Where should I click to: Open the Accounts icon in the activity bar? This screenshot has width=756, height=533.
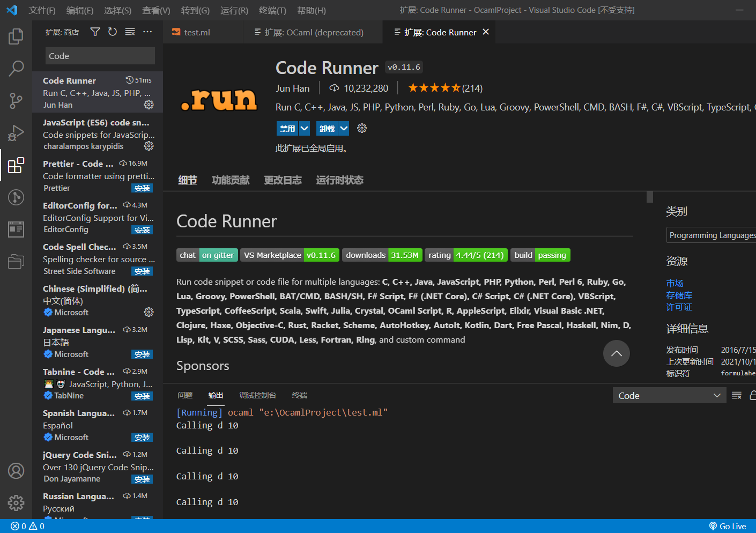16,471
